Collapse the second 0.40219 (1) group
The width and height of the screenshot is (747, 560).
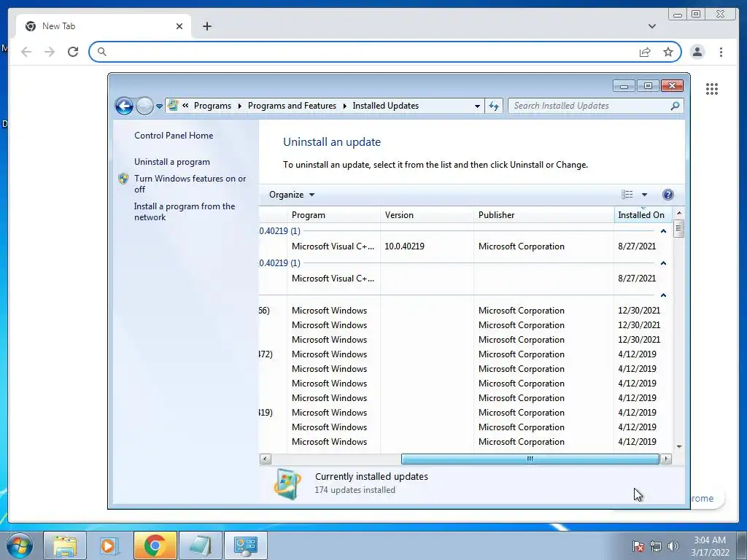[663, 262]
